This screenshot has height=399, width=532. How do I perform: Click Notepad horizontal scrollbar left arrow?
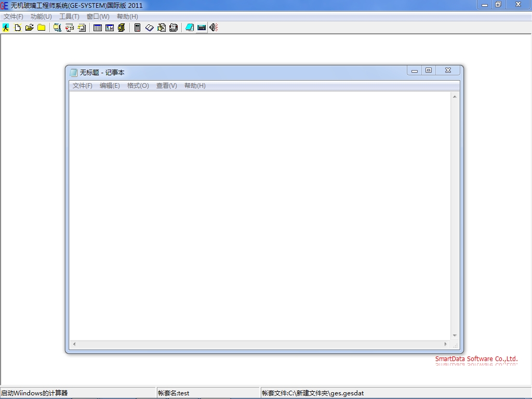coord(74,344)
